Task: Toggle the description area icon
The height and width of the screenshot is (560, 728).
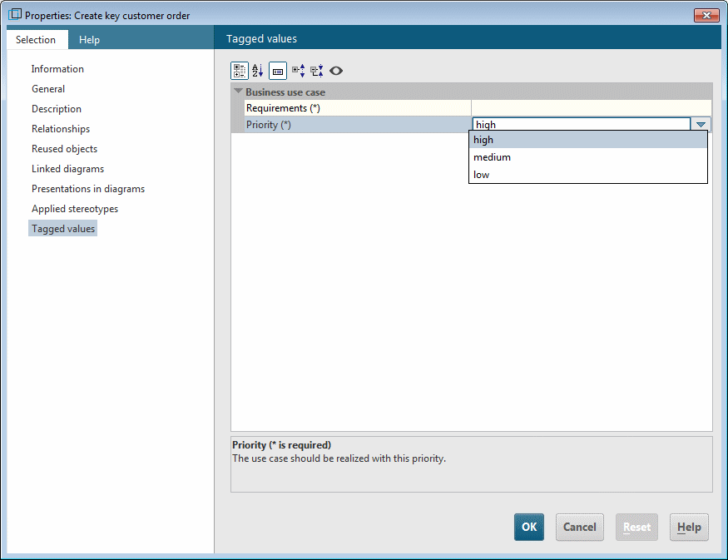Action: (x=278, y=71)
